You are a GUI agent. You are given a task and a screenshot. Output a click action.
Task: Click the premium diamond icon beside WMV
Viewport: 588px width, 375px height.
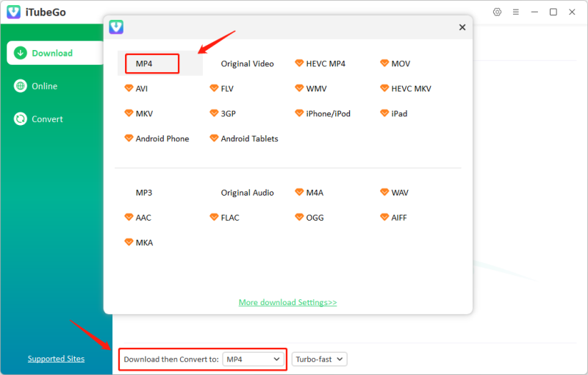point(299,88)
